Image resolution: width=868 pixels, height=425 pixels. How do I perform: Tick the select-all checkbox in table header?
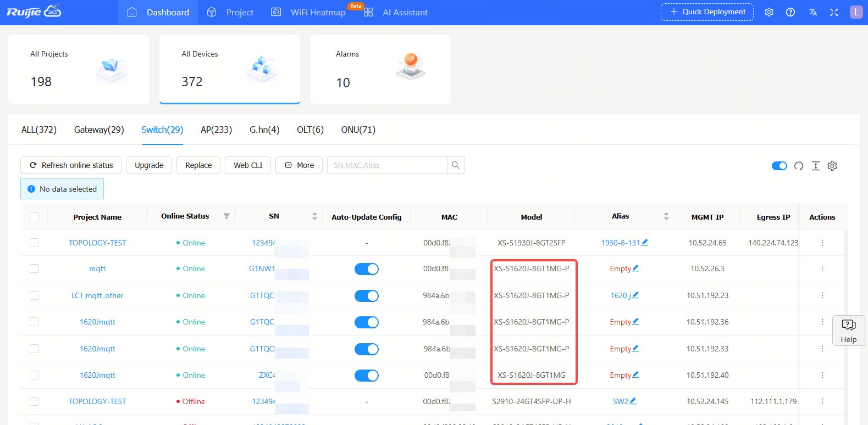pos(34,217)
